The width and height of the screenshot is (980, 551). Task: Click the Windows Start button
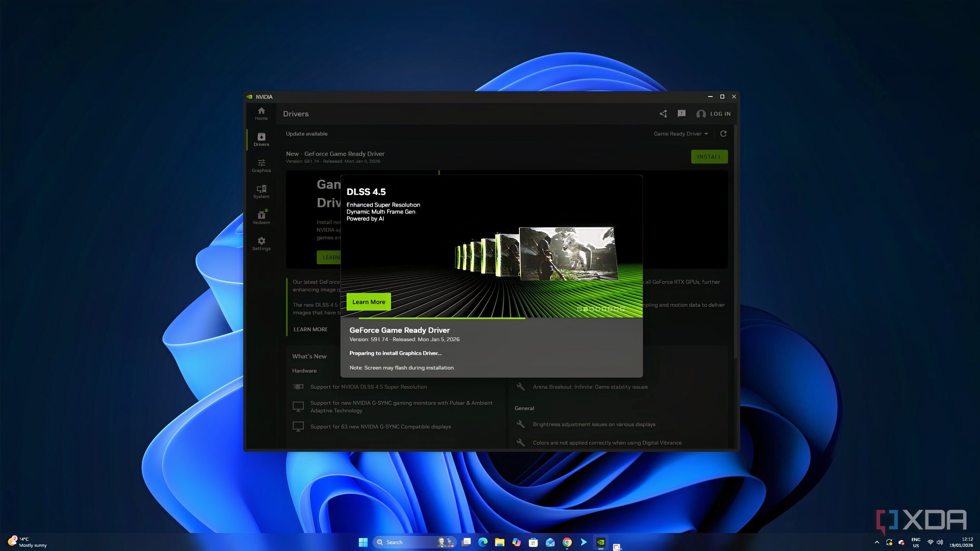tap(363, 542)
